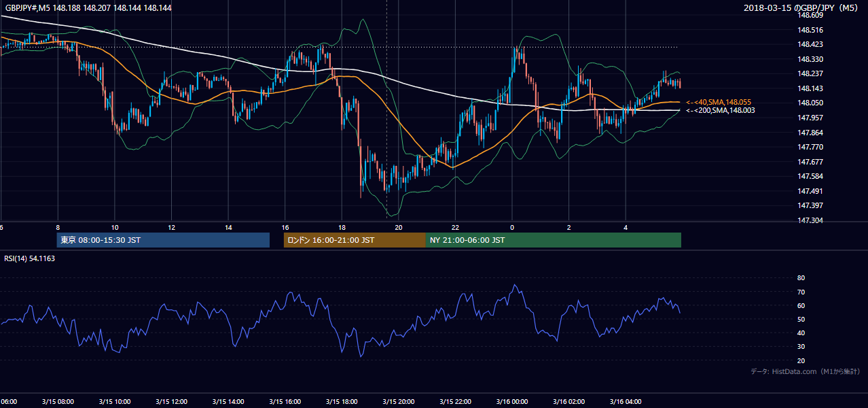The image size is (868, 408).
Task: Click RSI scale value 30
Action: (801, 347)
